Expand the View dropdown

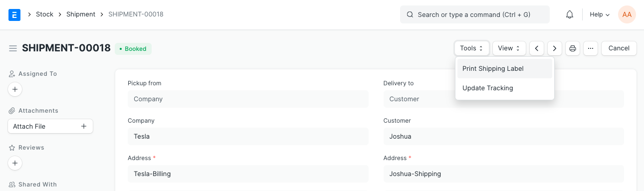(x=509, y=48)
